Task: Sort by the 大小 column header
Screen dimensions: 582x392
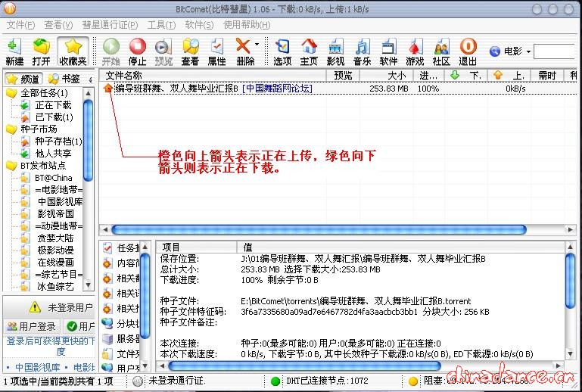Action: coord(387,76)
